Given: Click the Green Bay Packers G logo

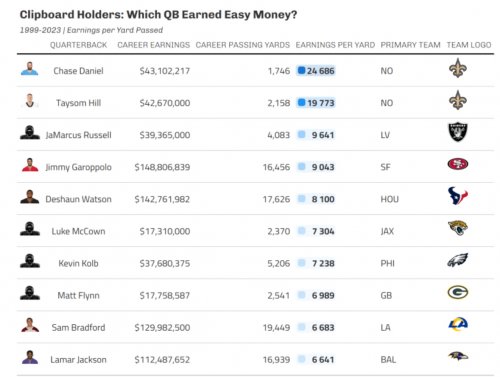Looking at the screenshot, I should pyautogui.click(x=458, y=292).
